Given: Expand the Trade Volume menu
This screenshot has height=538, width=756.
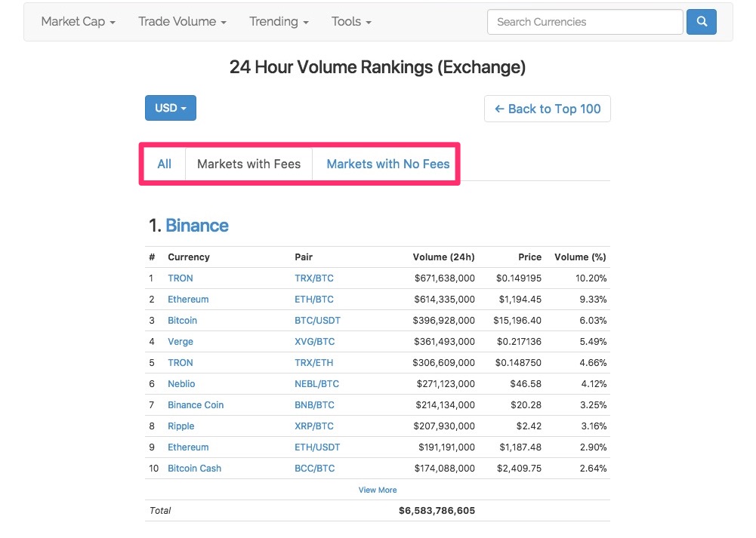Looking at the screenshot, I should (182, 22).
